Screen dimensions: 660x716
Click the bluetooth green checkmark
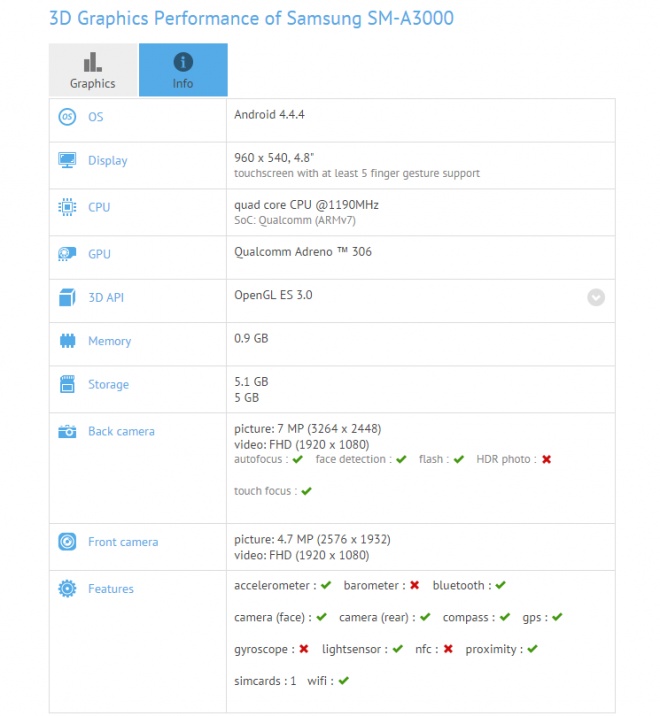pos(501,585)
